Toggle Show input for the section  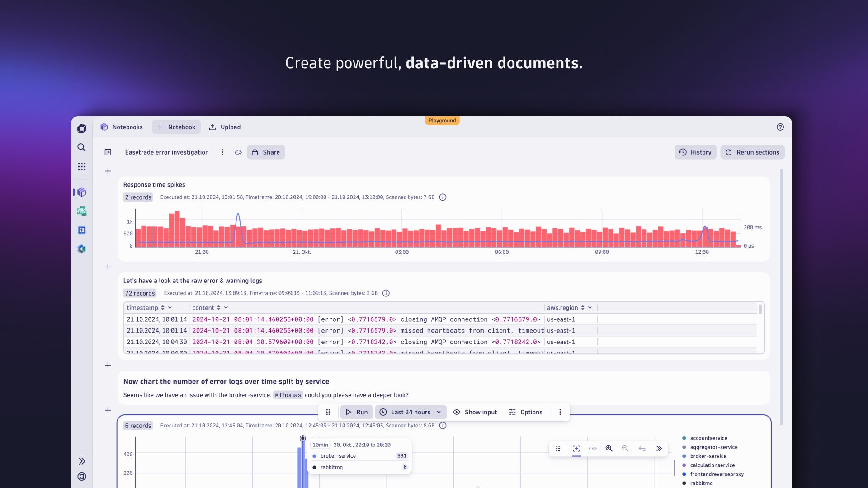click(x=475, y=412)
